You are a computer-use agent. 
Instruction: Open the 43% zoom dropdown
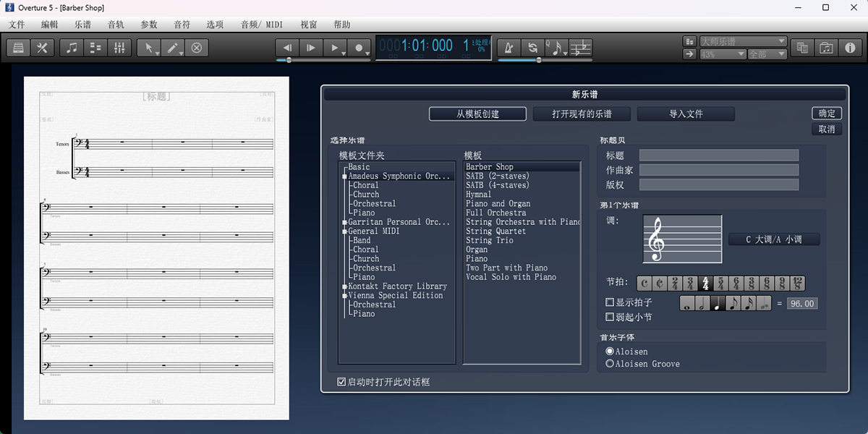(x=722, y=54)
